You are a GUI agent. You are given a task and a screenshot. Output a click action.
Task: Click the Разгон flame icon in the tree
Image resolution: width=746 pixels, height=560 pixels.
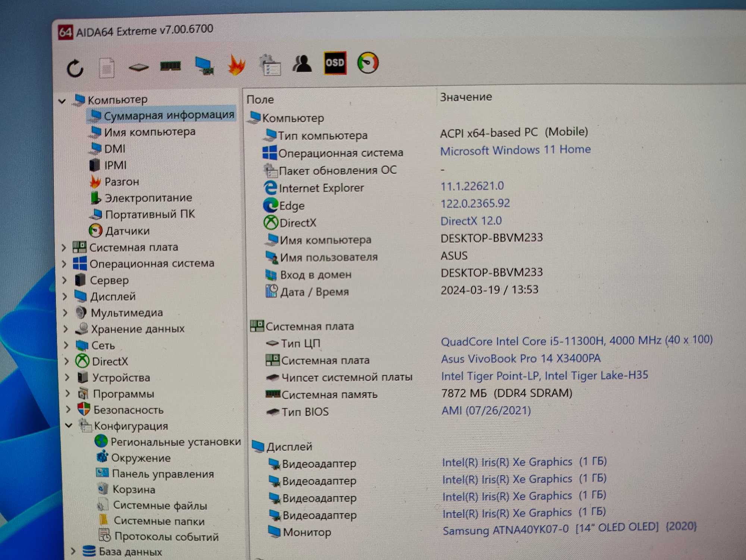tap(95, 182)
